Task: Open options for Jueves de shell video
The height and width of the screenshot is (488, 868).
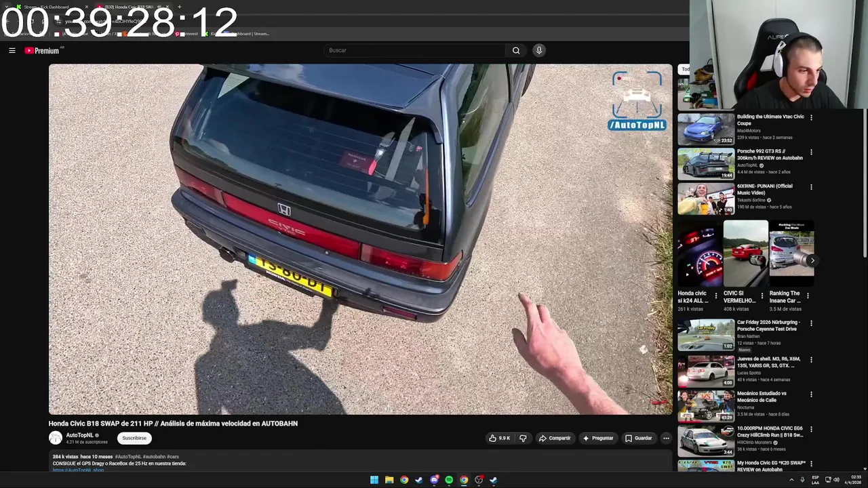Action: [811, 360]
